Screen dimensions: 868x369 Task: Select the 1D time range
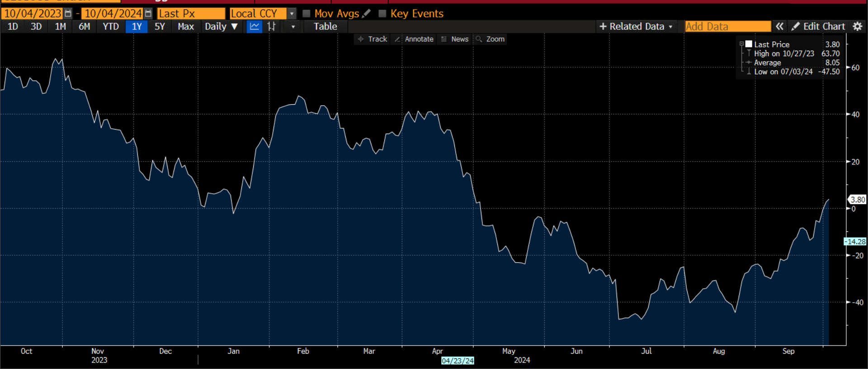point(13,27)
